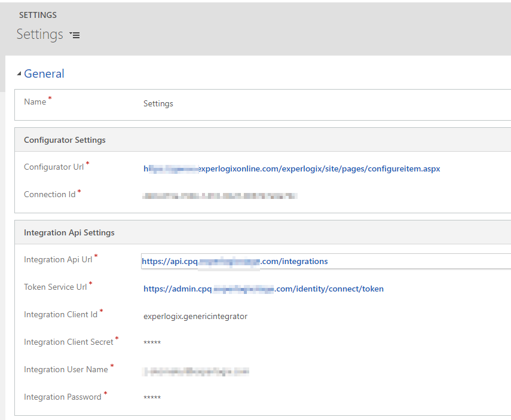Click the Name field label

click(35, 102)
